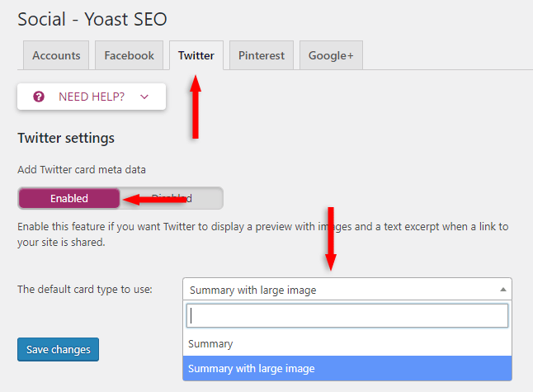This screenshot has width=533, height=392.
Task: Switch to the Accounts tab
Action: pyautogui.click(x=56, y=56)
